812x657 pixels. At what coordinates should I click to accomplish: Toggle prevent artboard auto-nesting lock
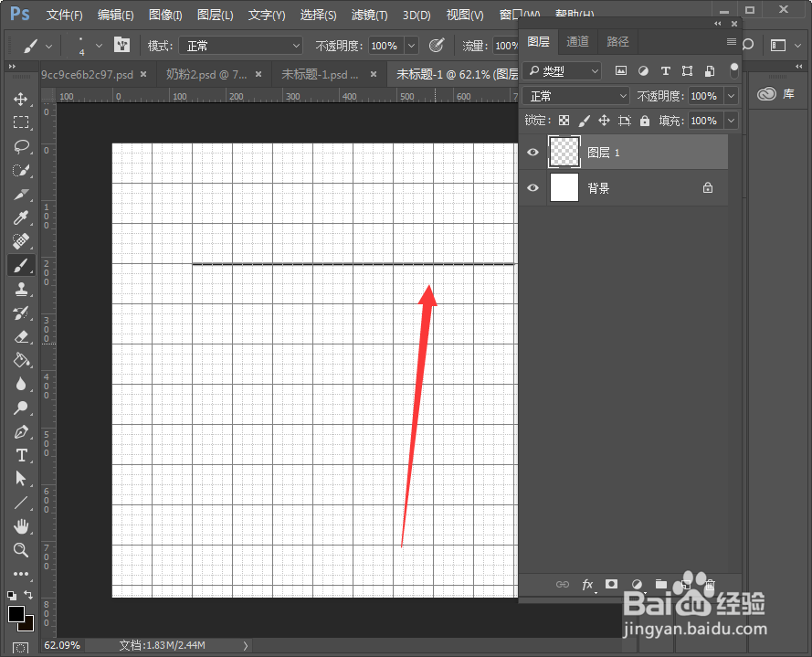click(x=625, y=121)
